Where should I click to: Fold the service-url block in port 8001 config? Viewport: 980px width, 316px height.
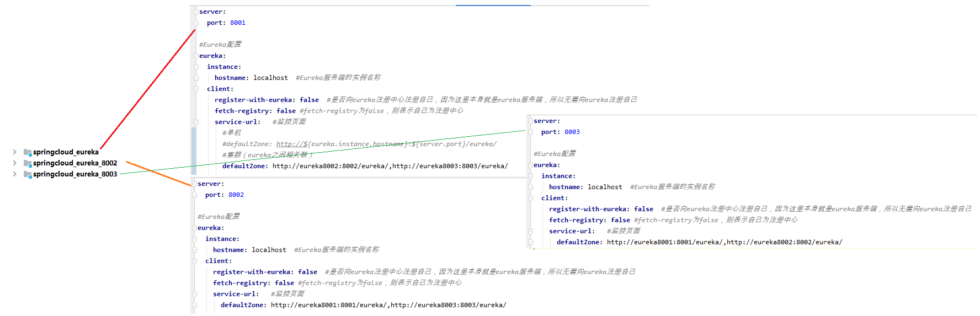coord(196,122)
